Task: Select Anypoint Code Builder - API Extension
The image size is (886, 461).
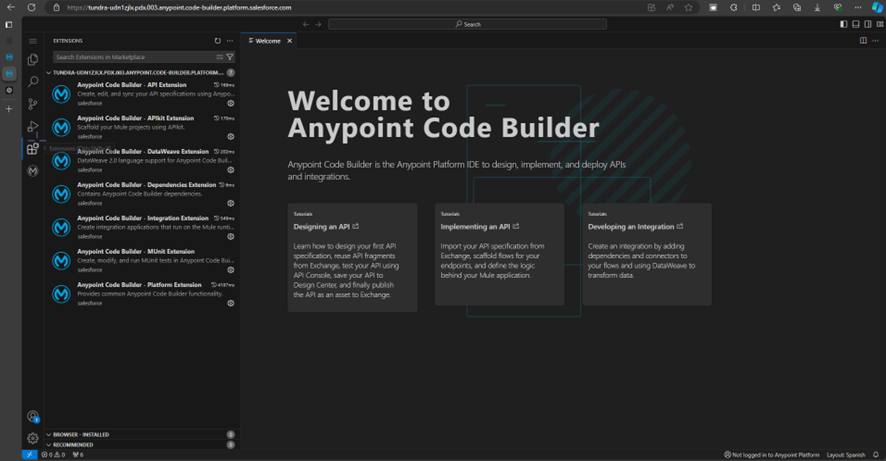Action: point(140,94)
